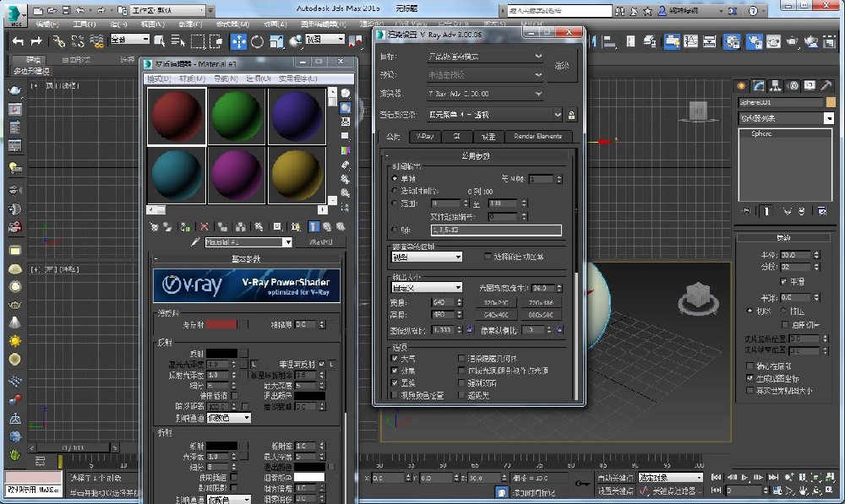Click Reset Map/Material delete icon in Material Editor
845x504 pixels.
[204, 227]
